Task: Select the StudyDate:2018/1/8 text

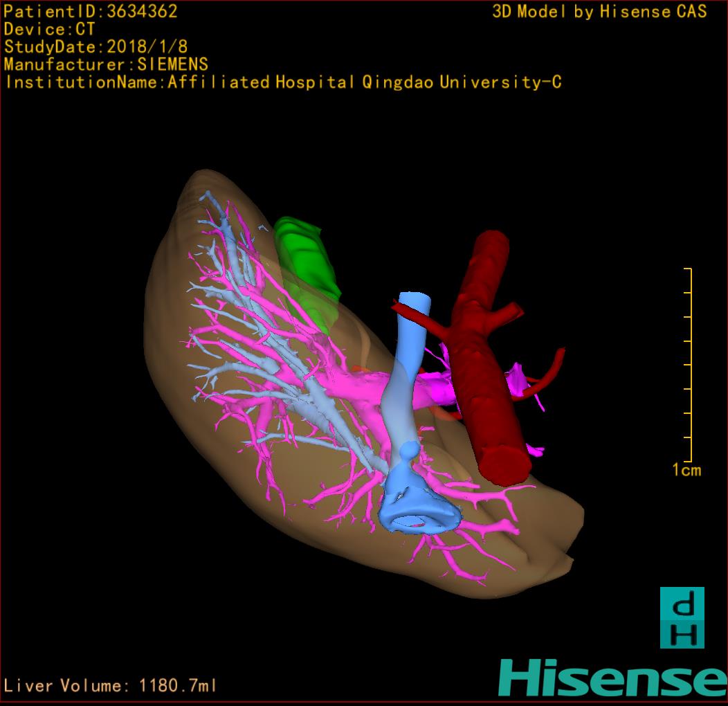Action: coord(95,47)
